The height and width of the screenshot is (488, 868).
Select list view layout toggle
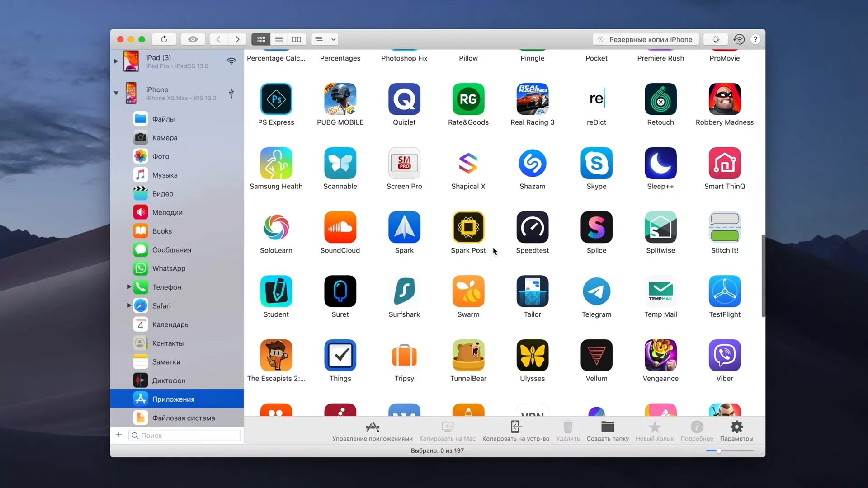279,39
